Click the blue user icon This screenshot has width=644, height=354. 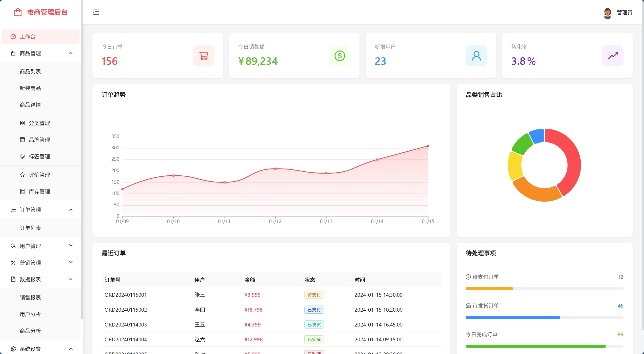tap(476, 56)
